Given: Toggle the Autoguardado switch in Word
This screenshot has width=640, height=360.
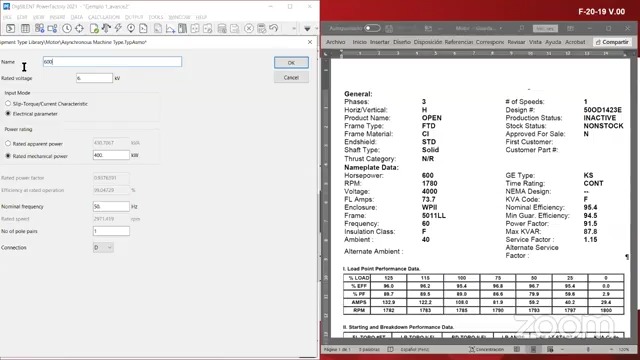Looking at the screenshot, I should coord(372,28).
